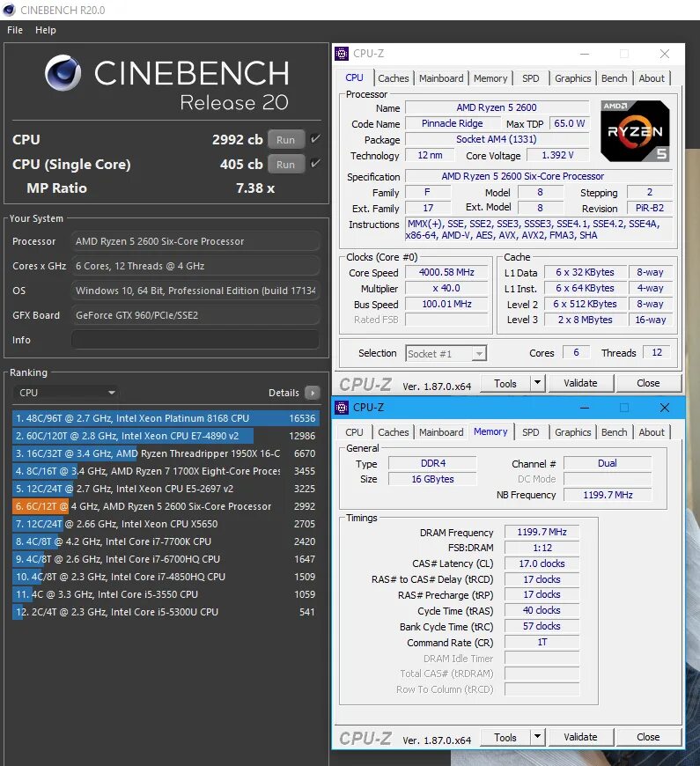Viewport: 700px width, 766px height.
Task: Expand Tools dropdown arrow in bottom CPU-Z
Action: click(537, 737)
